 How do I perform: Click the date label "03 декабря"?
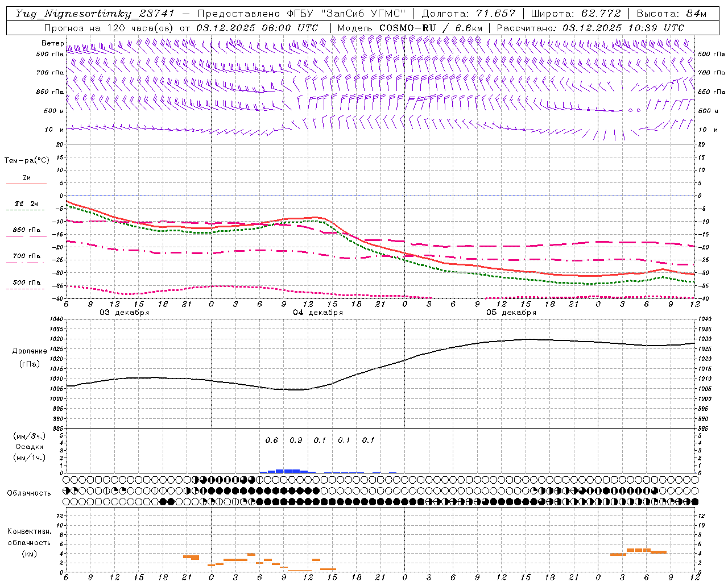click(125, 313)
